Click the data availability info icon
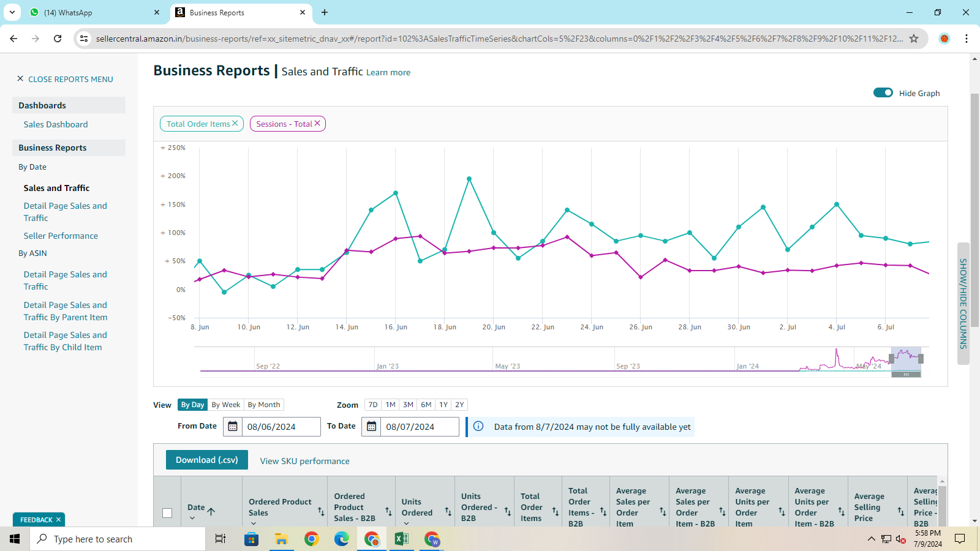 coord(478,427)
